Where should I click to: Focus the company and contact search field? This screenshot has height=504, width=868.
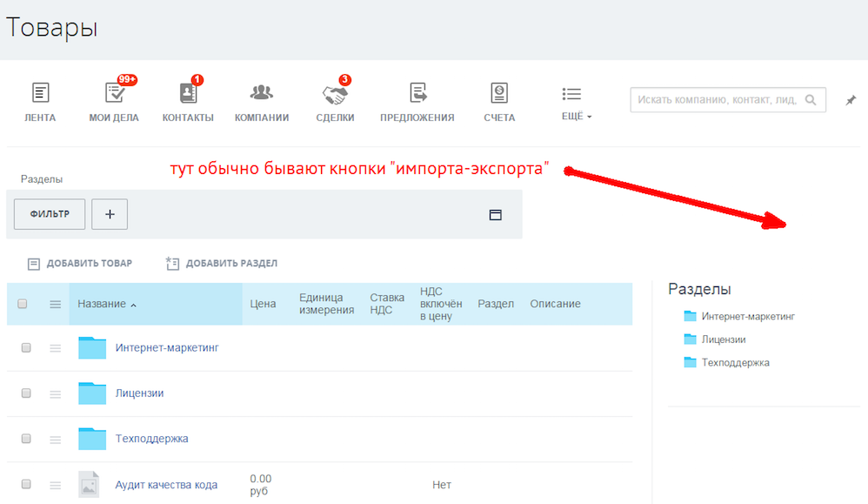[718, 99]
